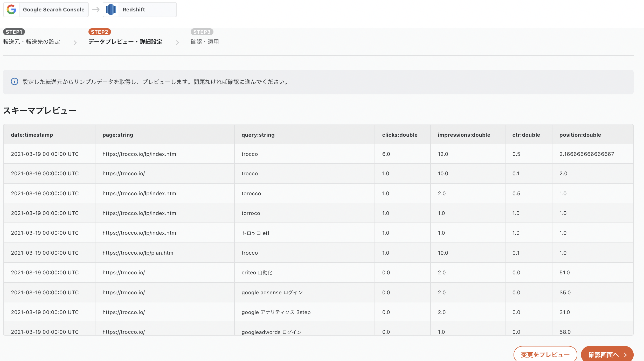Proceed with 確認画面へ button
The image size is (644, 361).
click(x=607, y=354)
